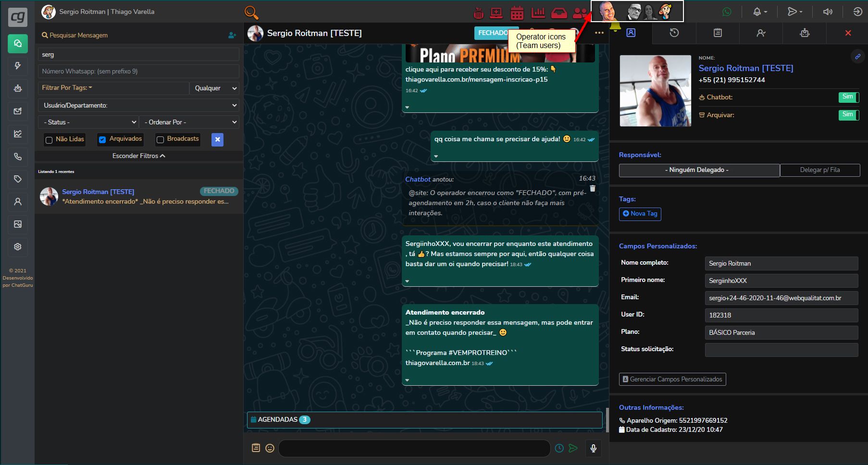The image size is (868, 465).
Task: Open the emoji picker
Action: 270,448
